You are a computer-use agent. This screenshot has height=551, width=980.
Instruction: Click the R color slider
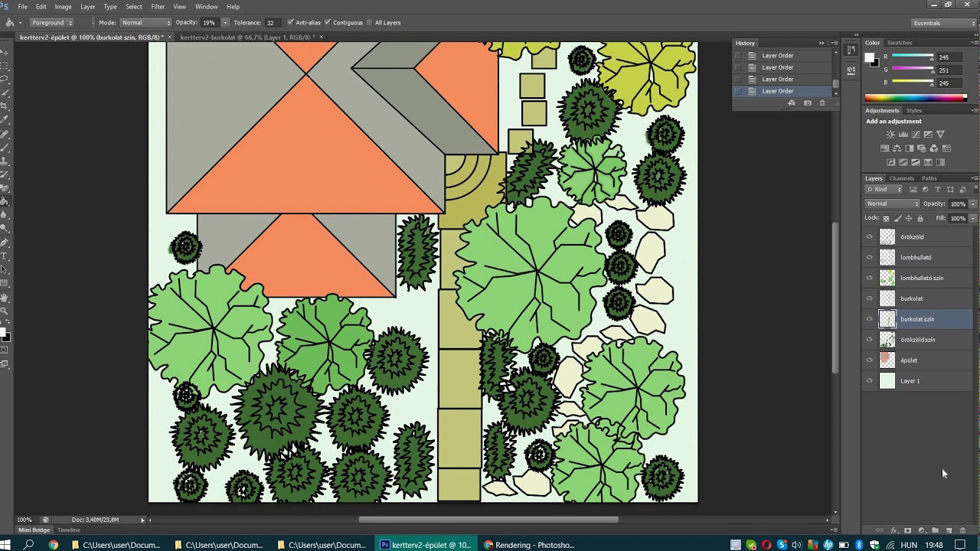click(913, 57)
